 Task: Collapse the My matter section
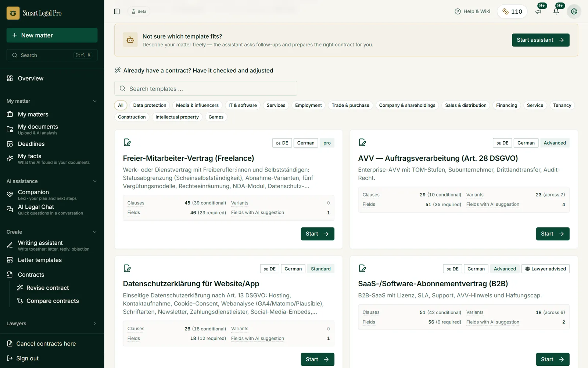coord(94,101)
